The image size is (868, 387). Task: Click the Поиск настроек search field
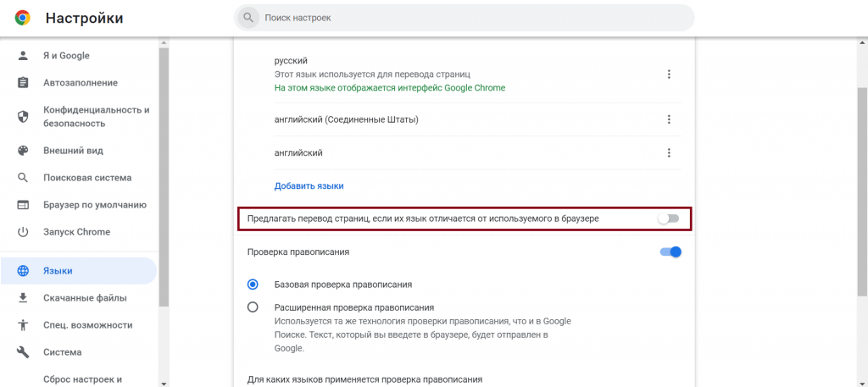tap(466, 18)
